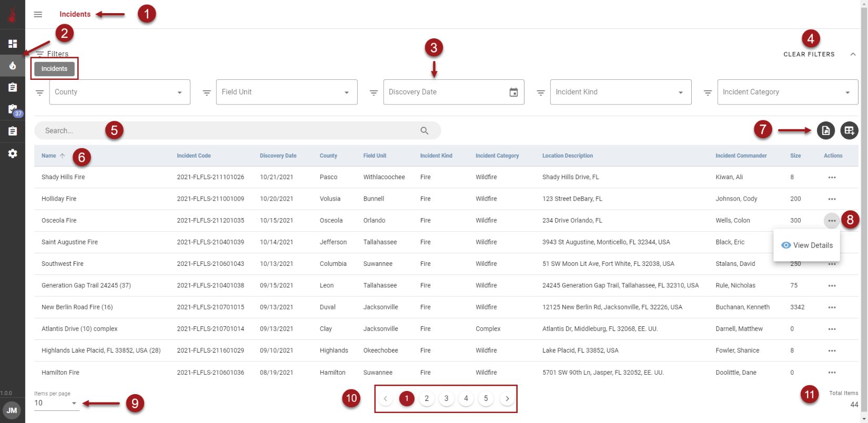Choose View Details from the actions menu

(807, 245)
